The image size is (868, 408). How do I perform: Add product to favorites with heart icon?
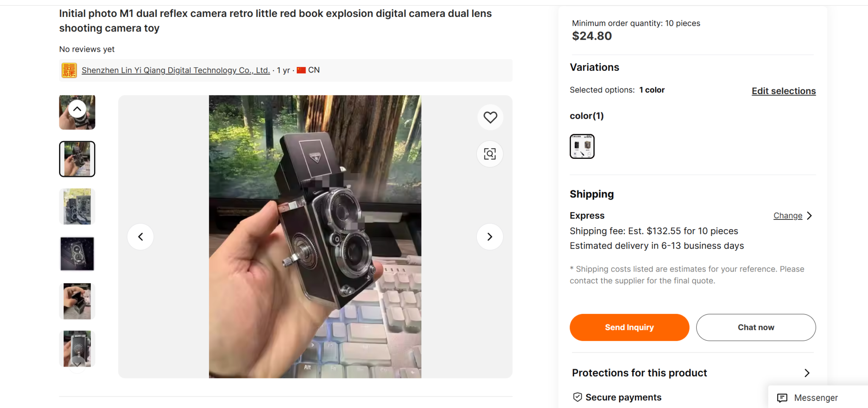490,117
